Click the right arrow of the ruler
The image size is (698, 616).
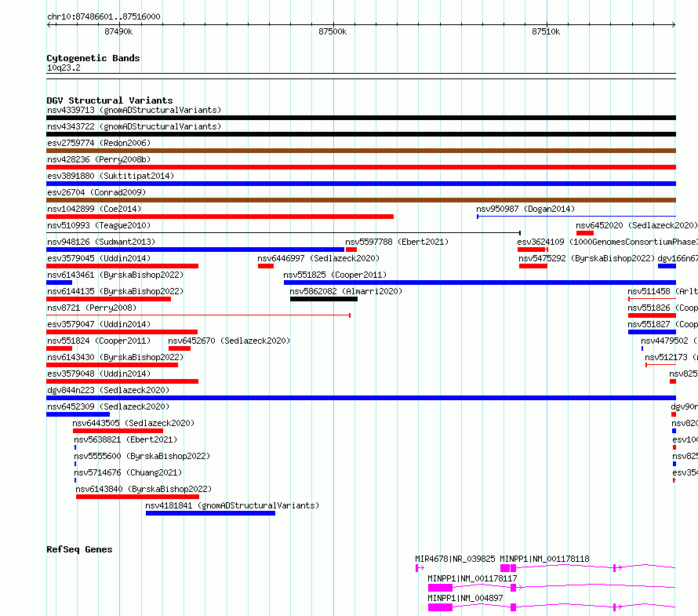coord(673,24)
